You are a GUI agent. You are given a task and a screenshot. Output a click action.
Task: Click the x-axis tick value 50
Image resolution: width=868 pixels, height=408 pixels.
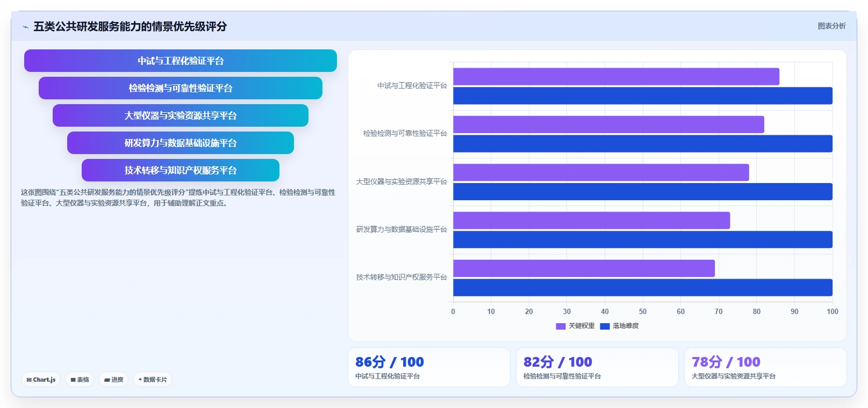pyautogui.click(x=643, y=311)
